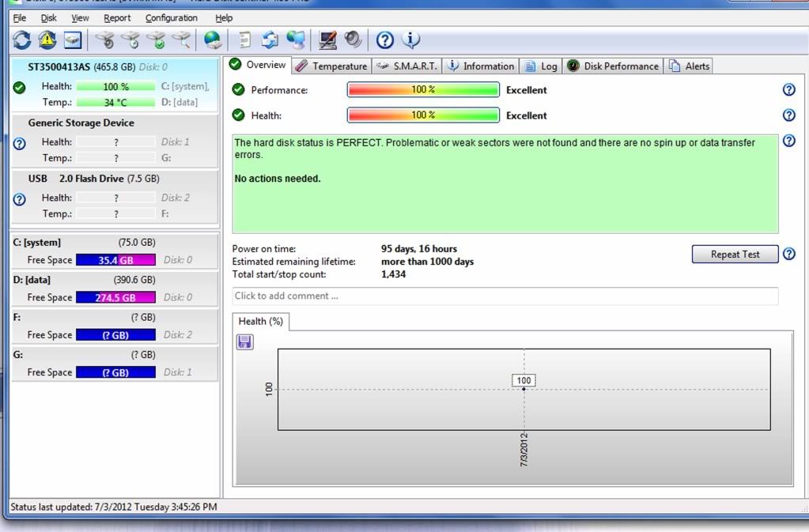Click the info bubble toolbar icon

(410, 40)
